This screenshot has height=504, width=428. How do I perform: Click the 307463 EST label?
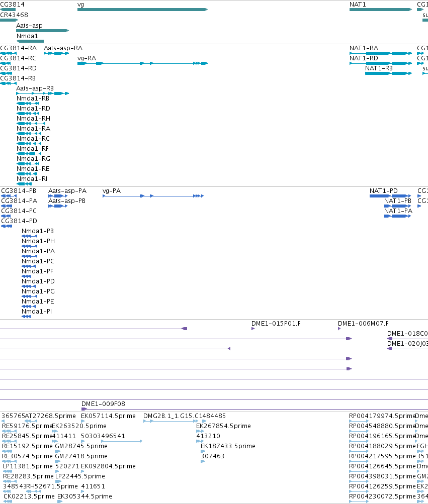(x=212, y=456)
